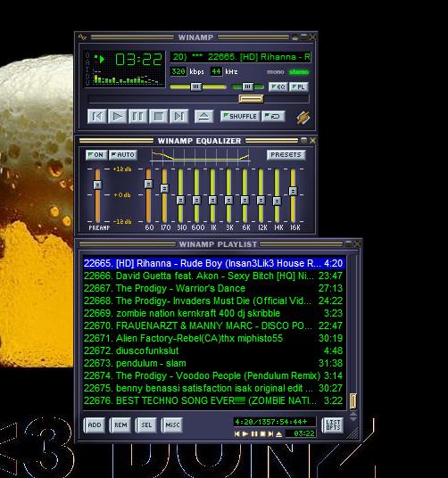Select David Guetta feat. Akon playlist entry
The width and height of the screenshot is (448, 478).
213,276
